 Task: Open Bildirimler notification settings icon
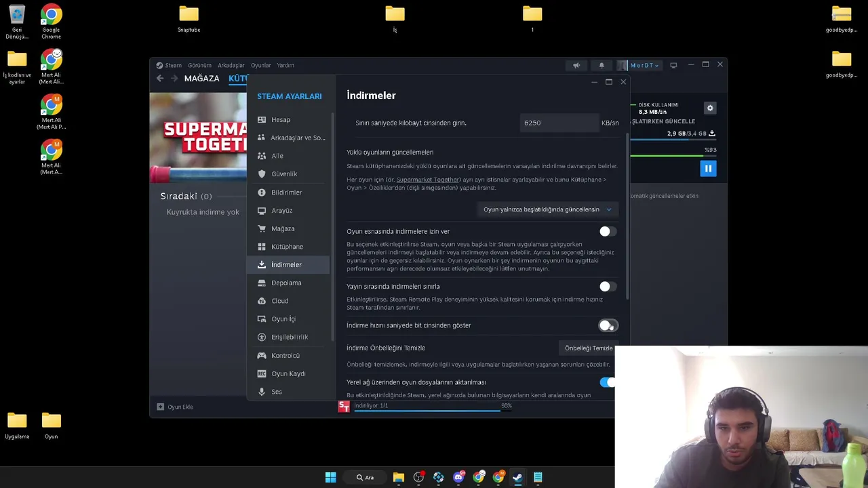(262, 192)
